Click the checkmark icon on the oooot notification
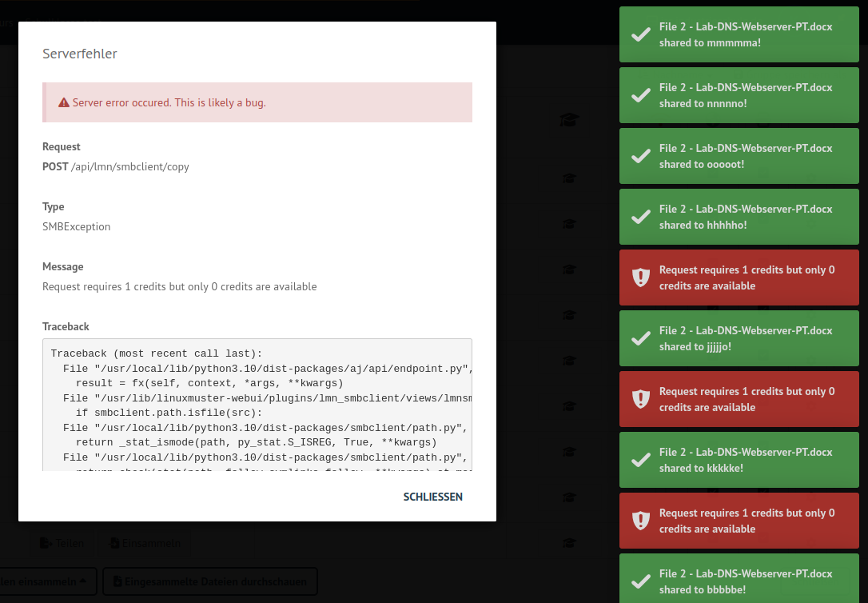Screen dimensions: 868x603 pos(640,156)
